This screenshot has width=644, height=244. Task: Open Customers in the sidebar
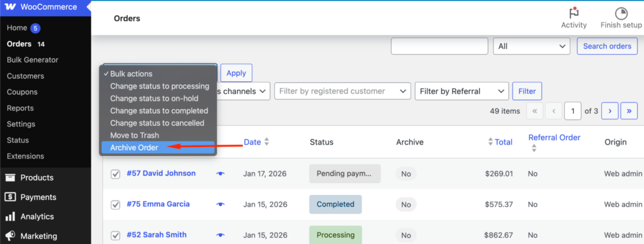pyautogui.click(x=25, y=76)
